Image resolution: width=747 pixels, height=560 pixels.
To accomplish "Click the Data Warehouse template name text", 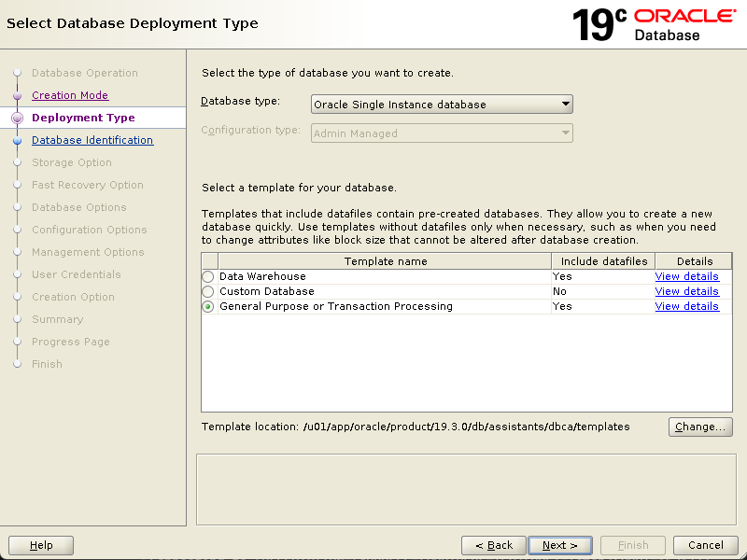I will point(262,276).
